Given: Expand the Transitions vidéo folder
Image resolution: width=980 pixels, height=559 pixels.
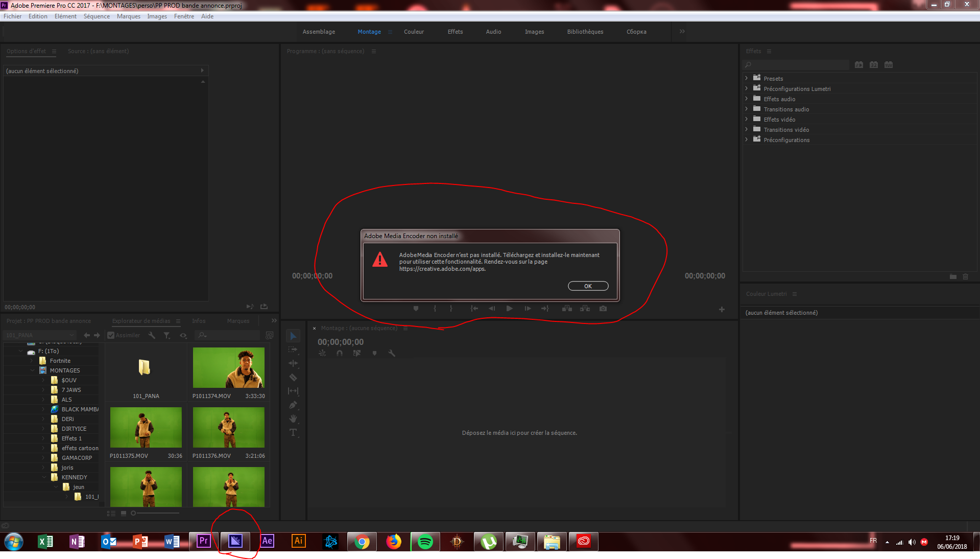Looking at the screenshot, I should (746, 129).
